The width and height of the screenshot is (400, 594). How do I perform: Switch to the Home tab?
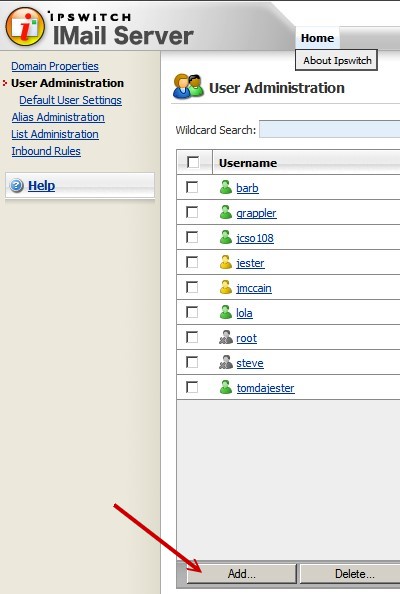(317, 38)
